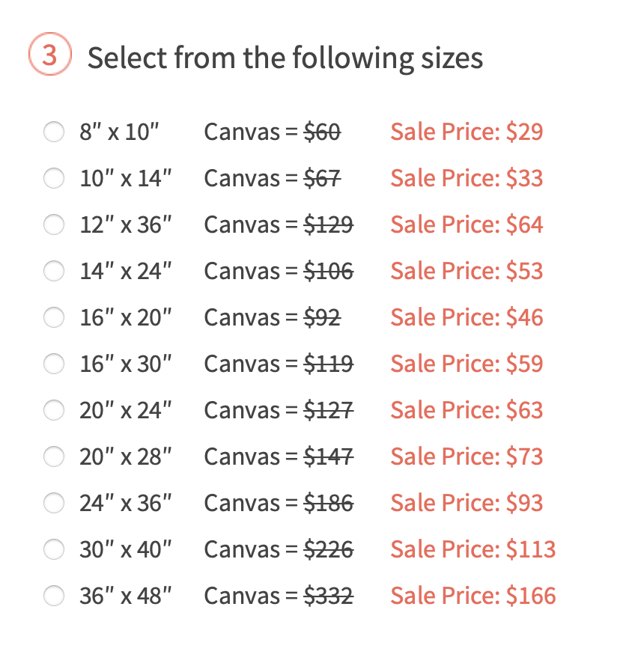Select the 8" x 10" size radio button
The image size is (623, 672).
(x=54, y=132)
